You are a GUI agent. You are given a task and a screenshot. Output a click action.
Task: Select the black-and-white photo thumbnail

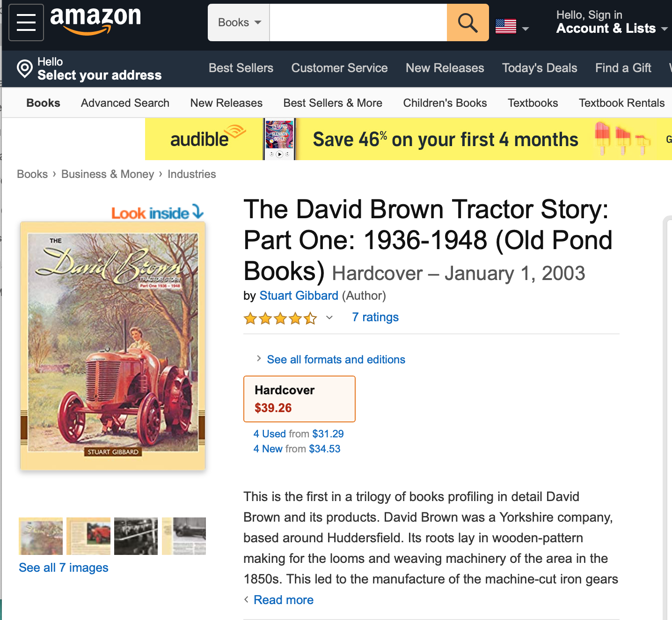(136, 536)
